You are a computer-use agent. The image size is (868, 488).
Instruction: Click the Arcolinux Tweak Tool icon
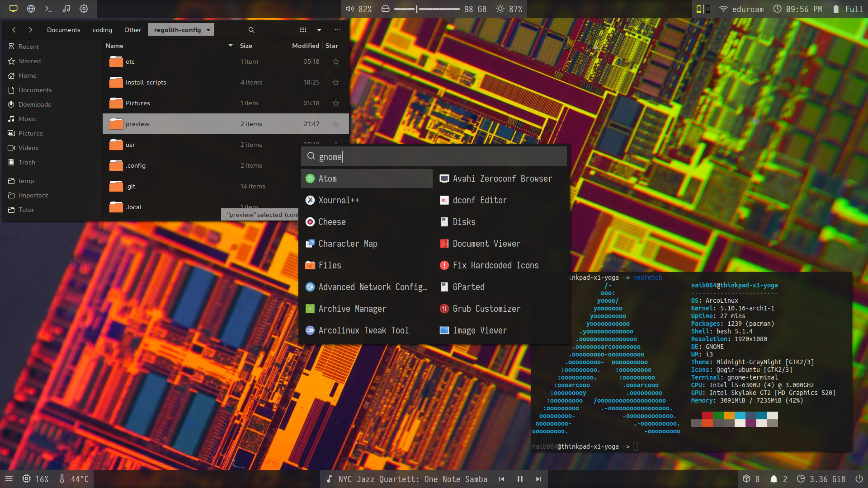[x=309, y=330]
